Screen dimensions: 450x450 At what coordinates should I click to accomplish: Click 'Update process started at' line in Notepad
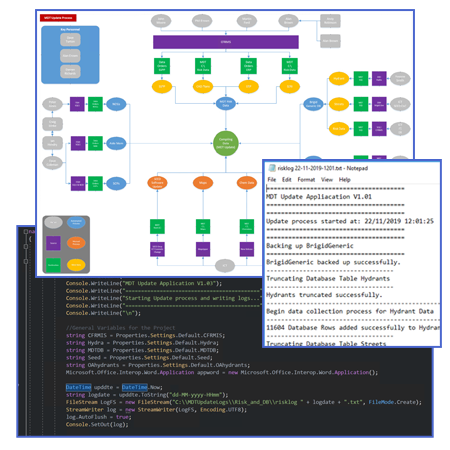[x=350, y=221]
